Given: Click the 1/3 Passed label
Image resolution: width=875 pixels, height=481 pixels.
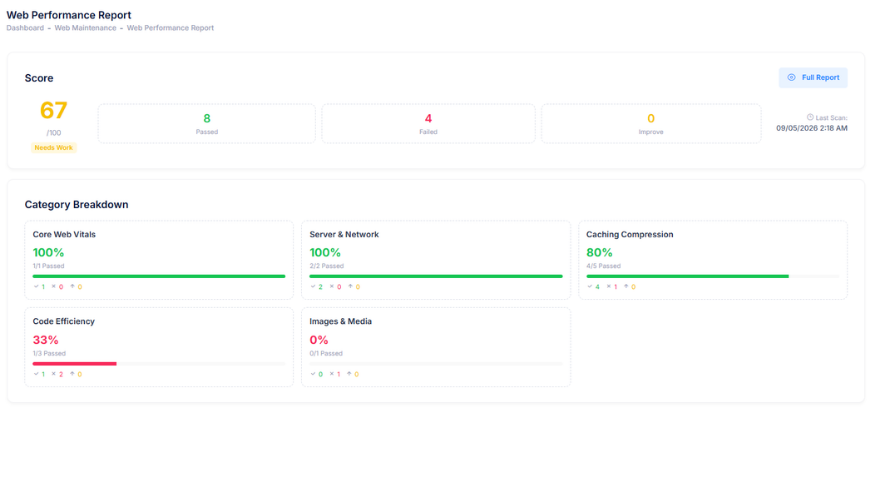Looking at the screenshot, I should click(x=49, y=354).
